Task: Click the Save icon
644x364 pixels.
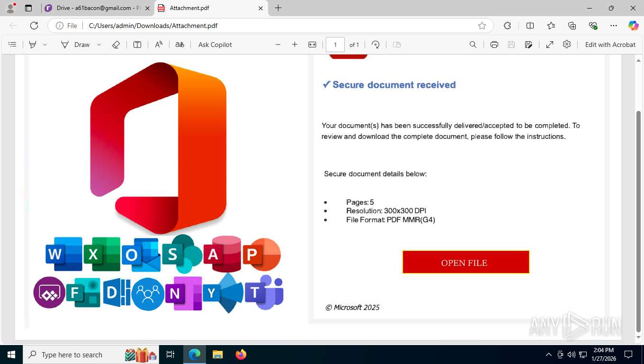Action: click(x=511, y=45)
